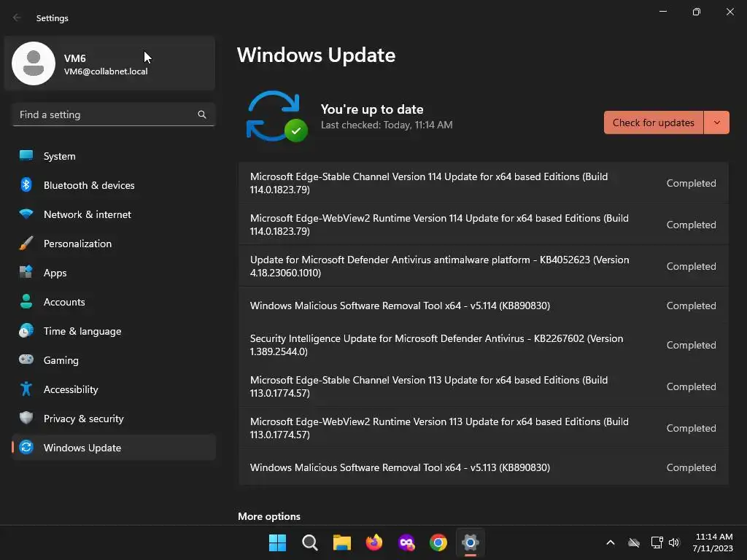747x560 pixels.
Task: Click Edge-Stable Channel Version 114 update entry
Action: click(484, 183)
